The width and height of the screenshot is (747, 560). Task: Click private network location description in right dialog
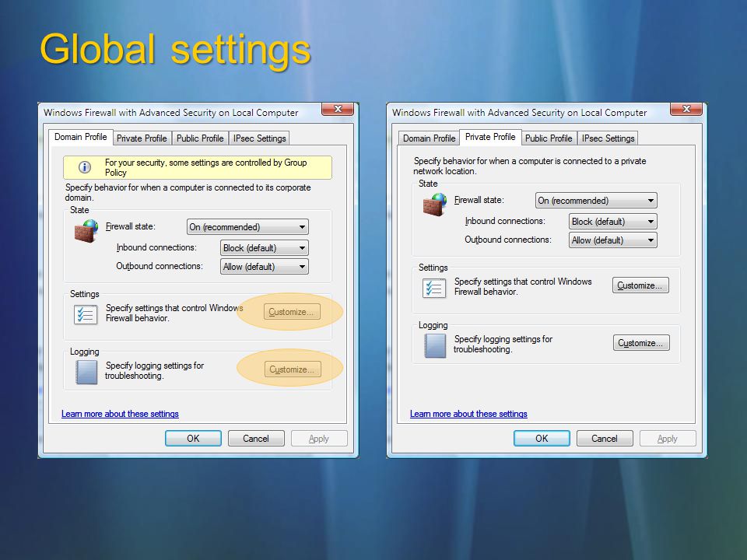point(530,166)
